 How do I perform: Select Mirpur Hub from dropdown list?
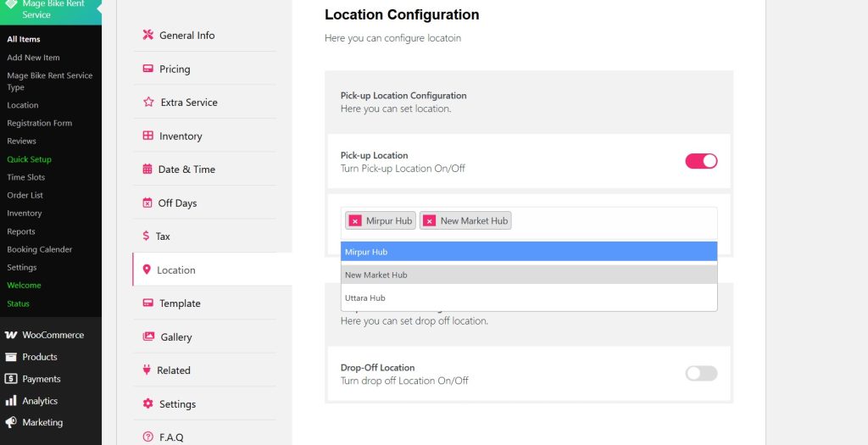coord(529,252)
